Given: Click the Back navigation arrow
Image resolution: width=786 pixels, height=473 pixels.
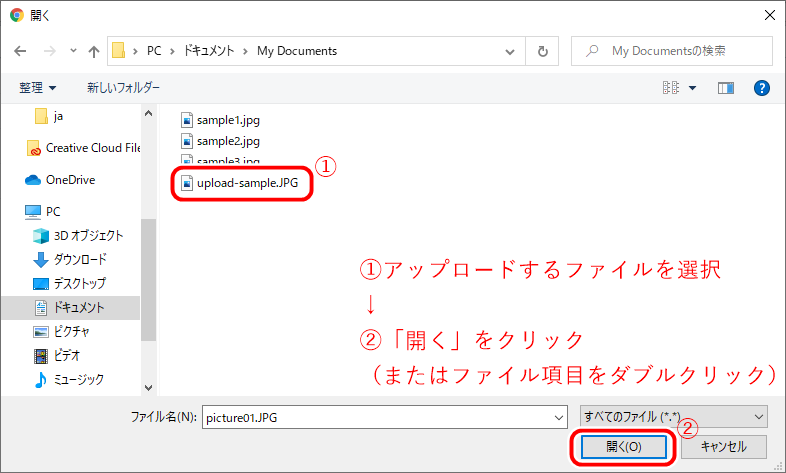Looking at the screenshot, I should point(20,51).
